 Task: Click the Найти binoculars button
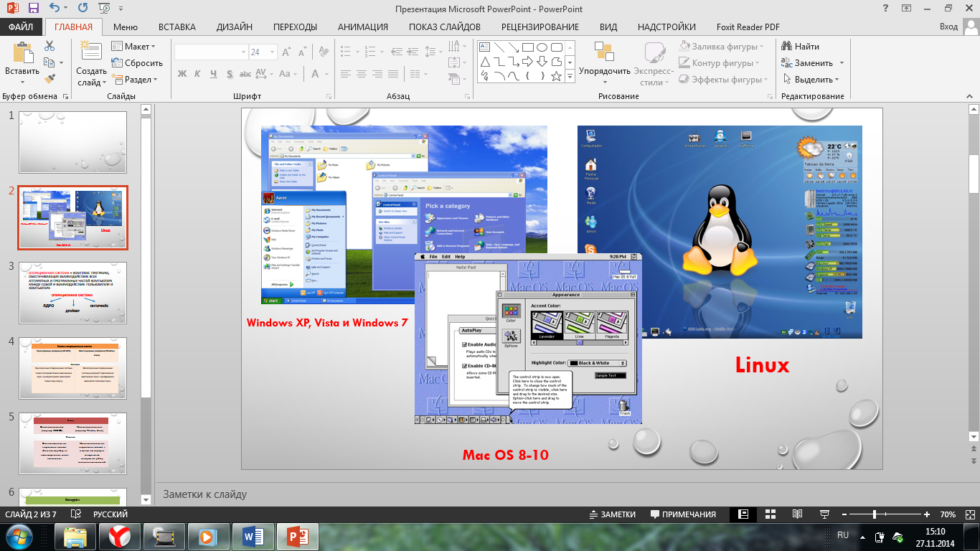click(800, 46)
